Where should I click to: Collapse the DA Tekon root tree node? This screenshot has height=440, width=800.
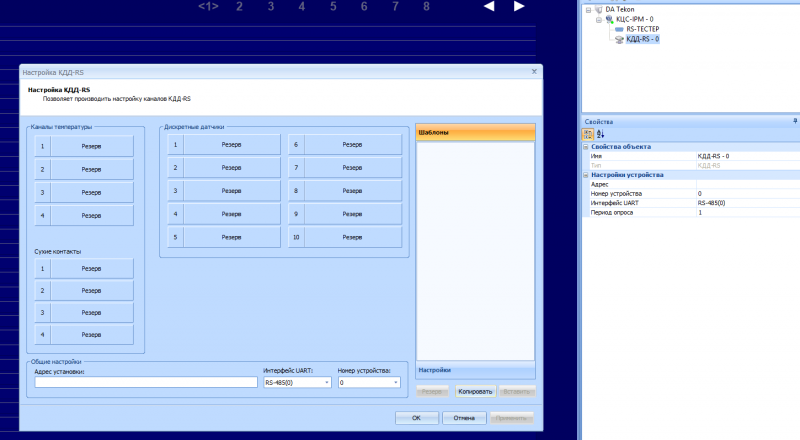(588, 9)
